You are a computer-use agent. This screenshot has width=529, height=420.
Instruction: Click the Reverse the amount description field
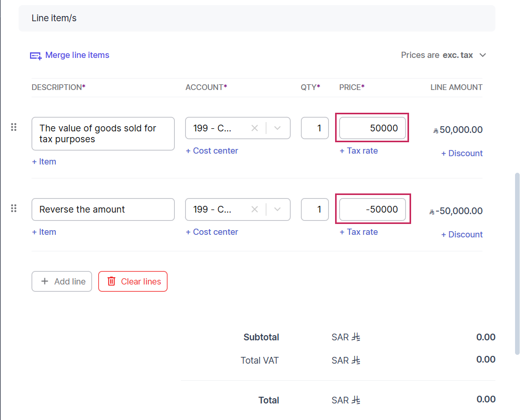point(103,209)
